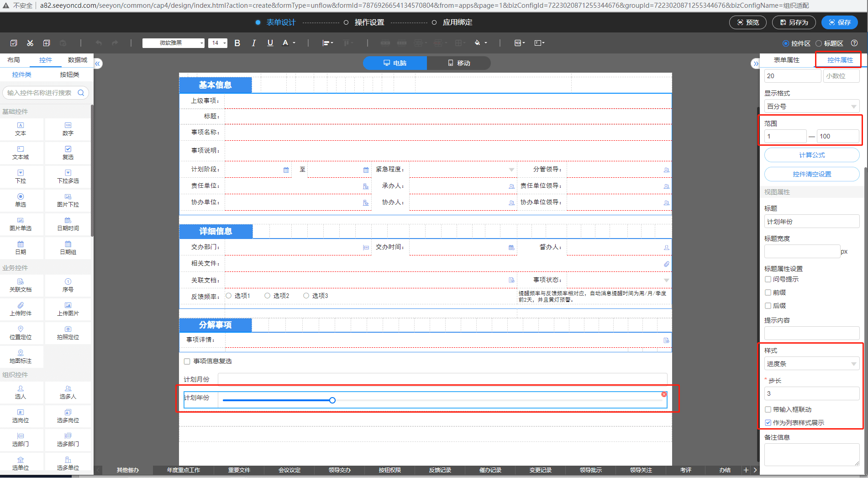Viewport: 868px width, 478px height.
Task: Add a 数字 number control
Action: (x=68, y=129)
